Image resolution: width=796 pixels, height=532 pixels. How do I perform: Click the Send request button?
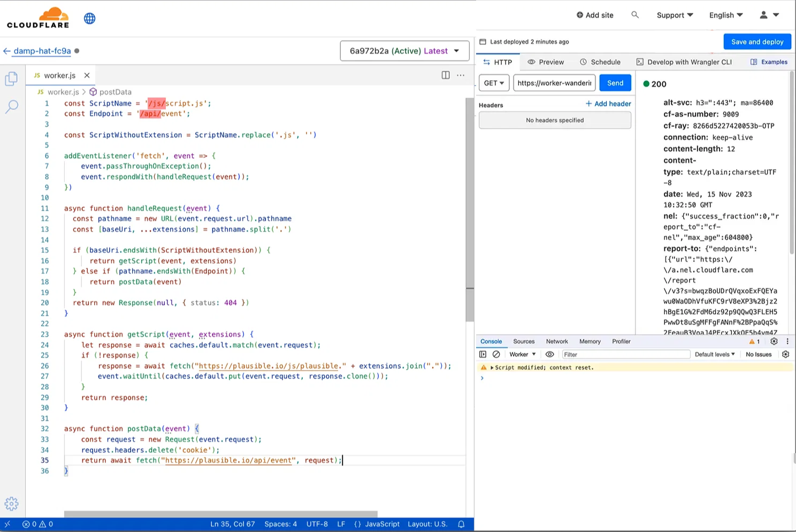point(615,83)
